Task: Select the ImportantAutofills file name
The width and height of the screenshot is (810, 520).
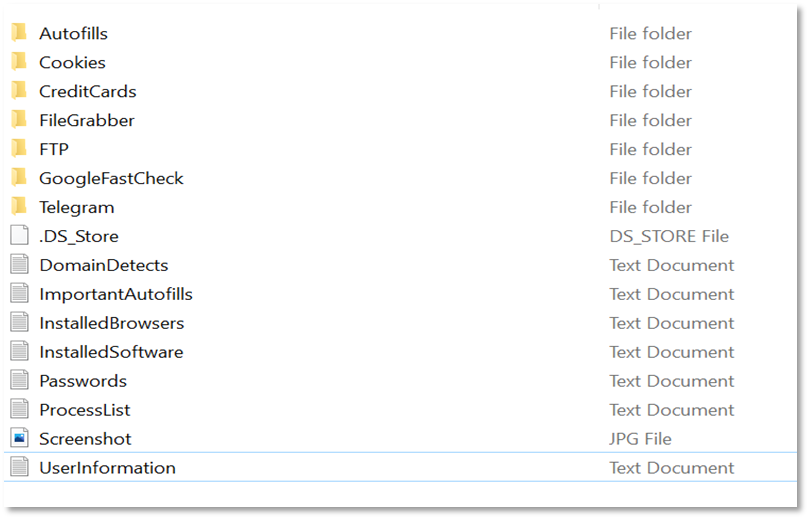Action: click(116, 294)
